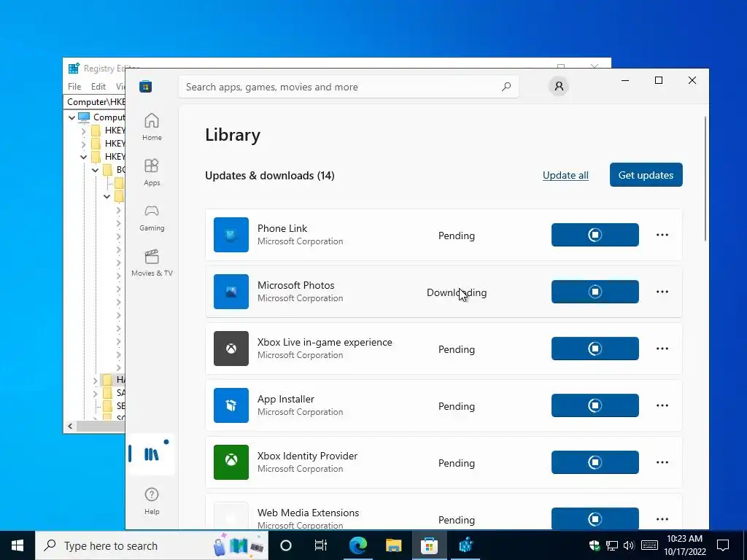
Task: Click the Update all link
Action: click(565, 175)
